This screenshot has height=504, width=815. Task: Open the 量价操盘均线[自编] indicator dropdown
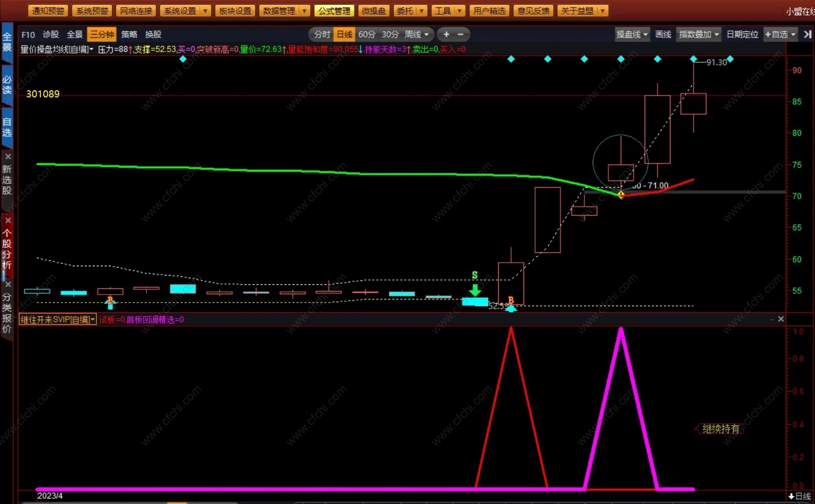point(57,49)
